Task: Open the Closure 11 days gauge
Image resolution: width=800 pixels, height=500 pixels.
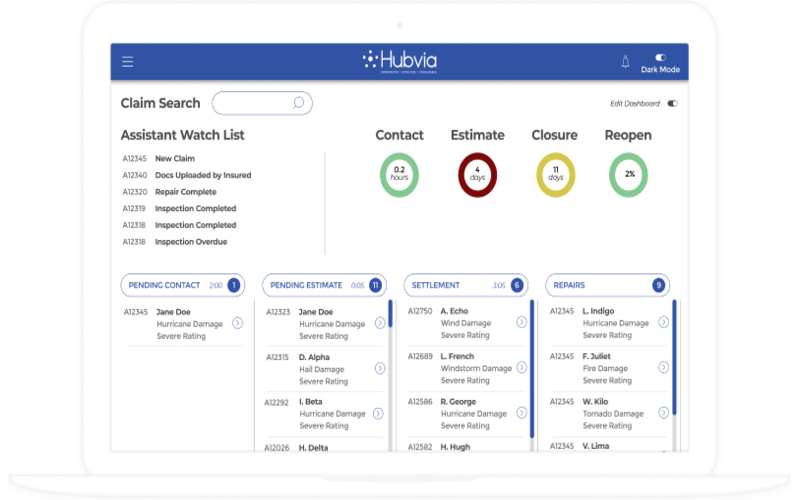Action: [x=555, y=175]
